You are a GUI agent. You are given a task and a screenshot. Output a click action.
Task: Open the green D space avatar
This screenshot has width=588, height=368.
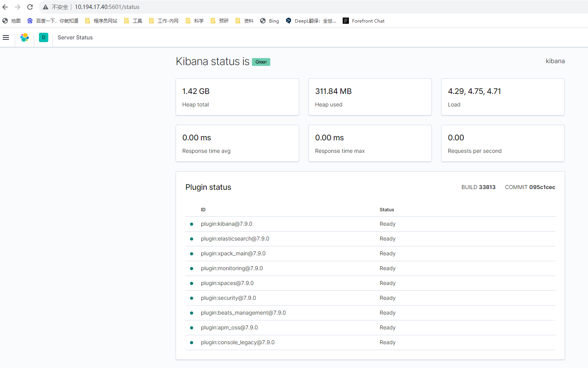pos(44,37)
